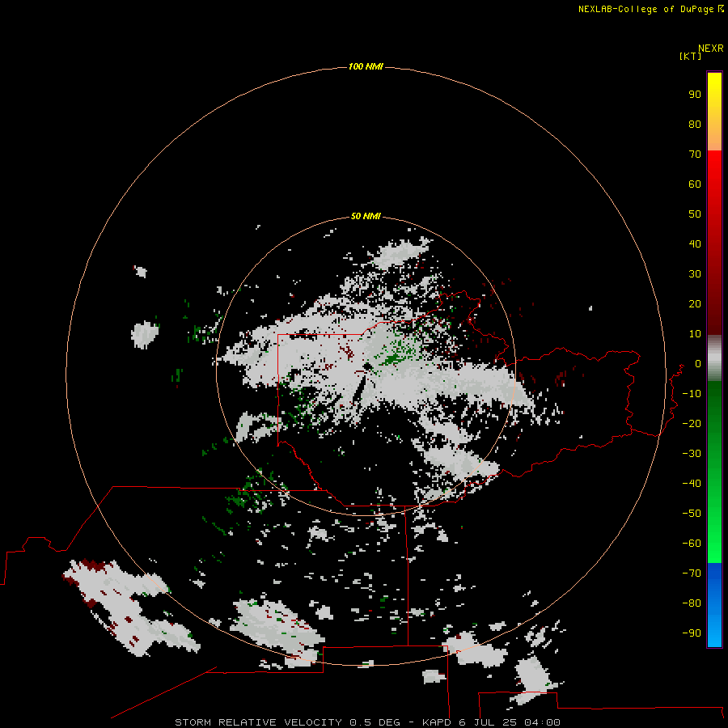Screen dimensions: 728x728
Task: Click the 50 value on the velocity scale
Action: 695,214
